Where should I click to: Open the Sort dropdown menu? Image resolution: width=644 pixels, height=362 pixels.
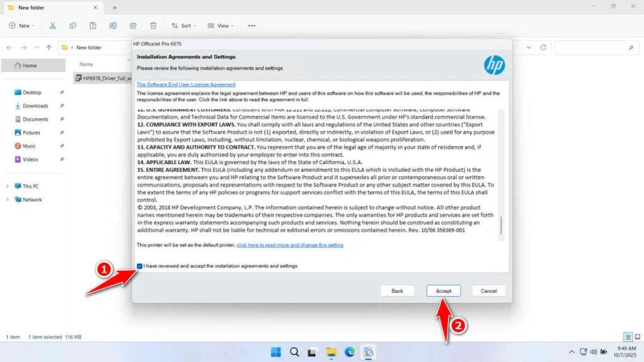click(184, 25)
